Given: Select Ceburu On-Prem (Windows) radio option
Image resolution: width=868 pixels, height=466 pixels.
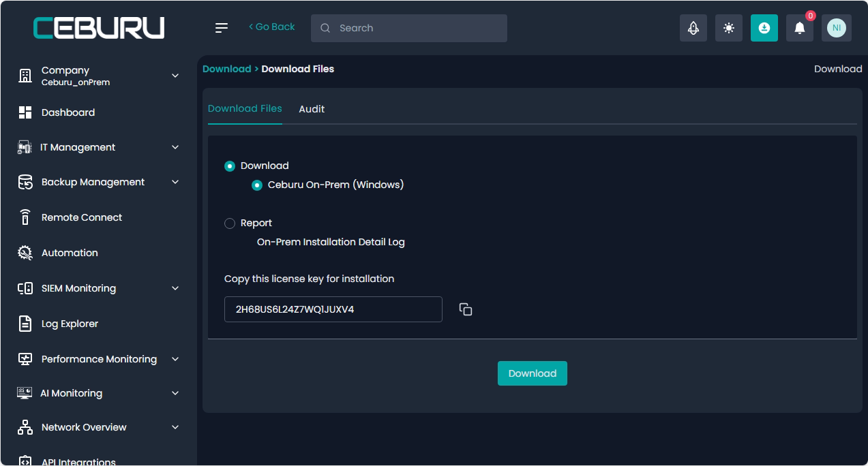Looking at the screenshot, I should click(257, 185).
